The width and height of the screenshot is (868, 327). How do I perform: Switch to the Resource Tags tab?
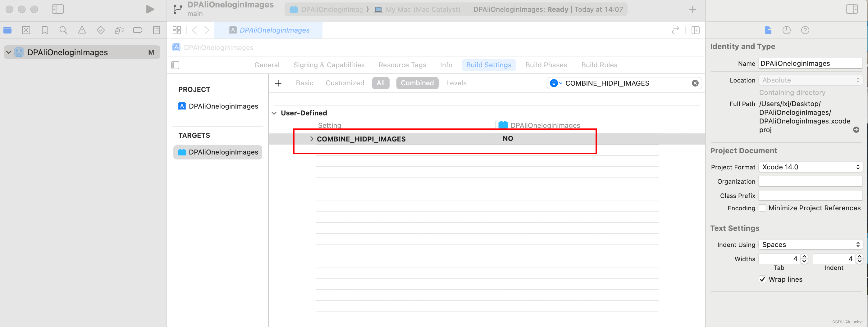tap(402, 65)
